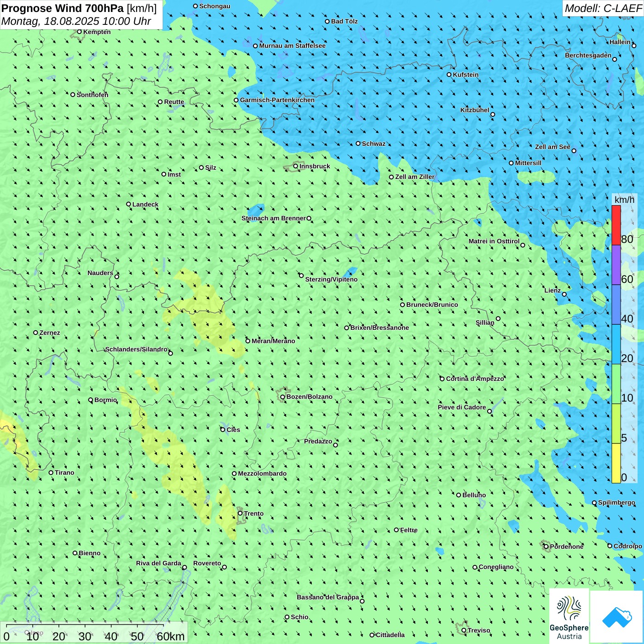Click the 60km end of scale bar
Screen dimensions: 644x644
tap(170, 636)
